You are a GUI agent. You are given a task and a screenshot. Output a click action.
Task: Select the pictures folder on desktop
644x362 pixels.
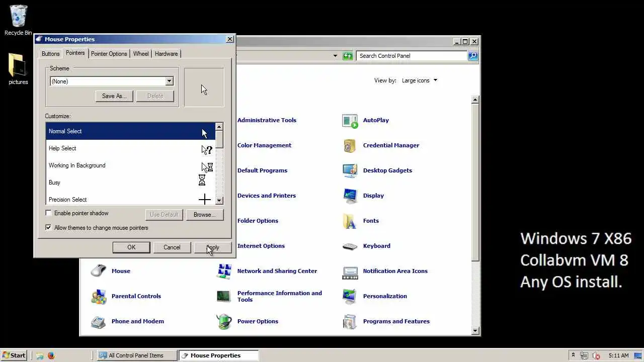pos(18,69)
